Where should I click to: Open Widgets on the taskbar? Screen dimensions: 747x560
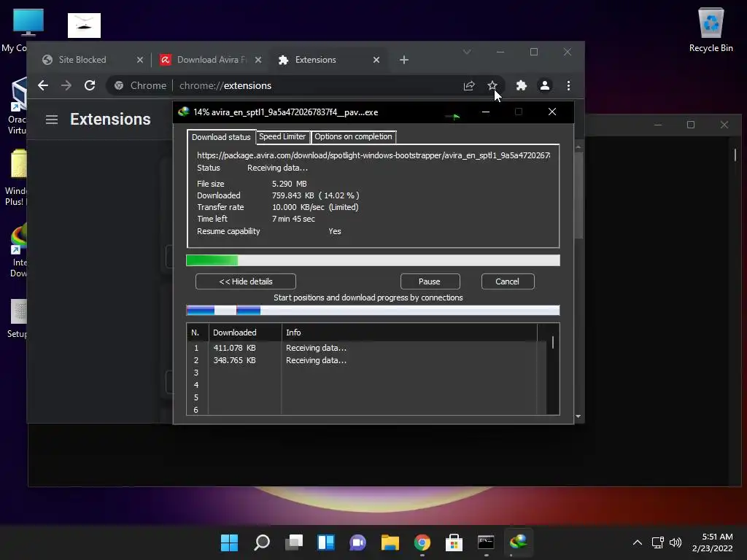(x=326, y=542)
